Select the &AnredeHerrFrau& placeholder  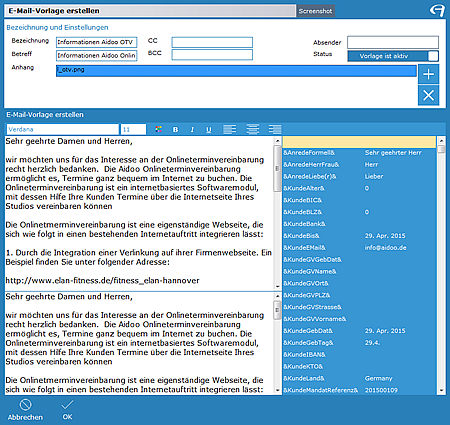311,165
